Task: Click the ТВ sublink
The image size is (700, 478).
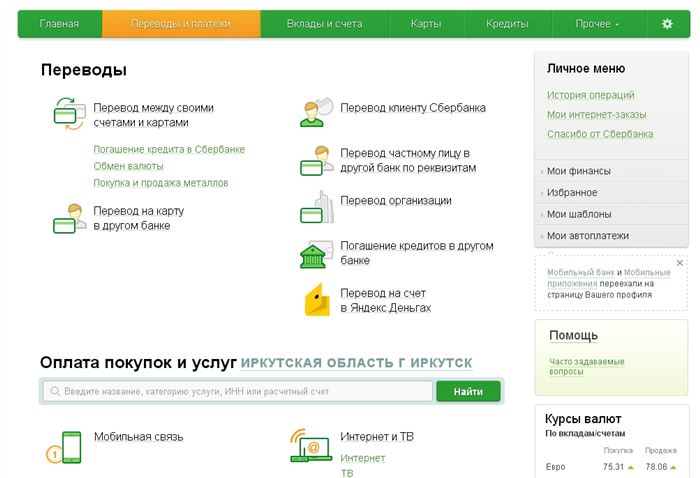Action: [x=347, y=473]
